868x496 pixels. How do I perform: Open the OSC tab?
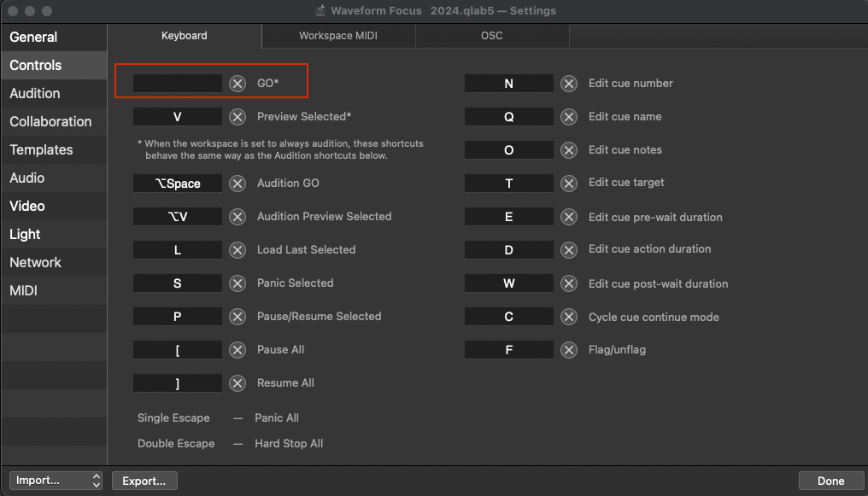tap(492, 36)
